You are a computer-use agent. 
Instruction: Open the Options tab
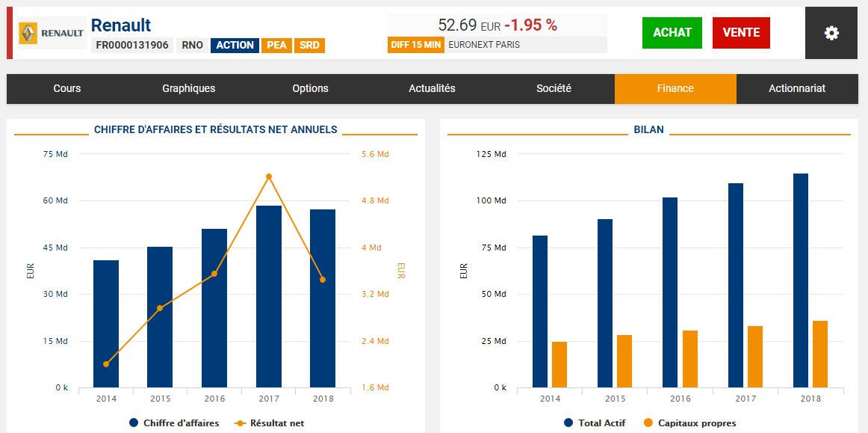310,89
